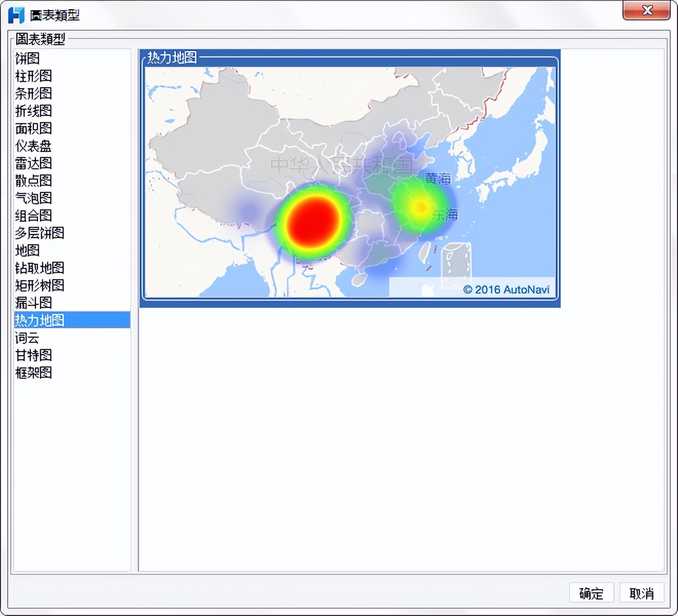Choose the 折线图 (line chart) type
Viewport: 678px width, 616px height.
pos(33,111)
